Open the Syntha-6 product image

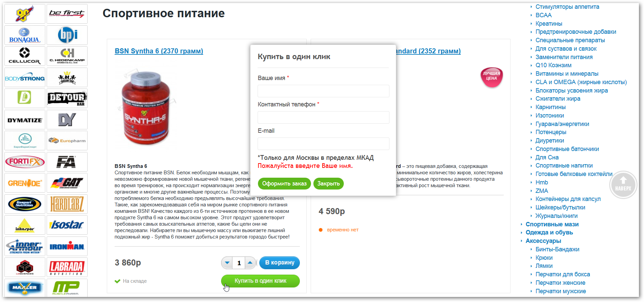click(146, 108)
